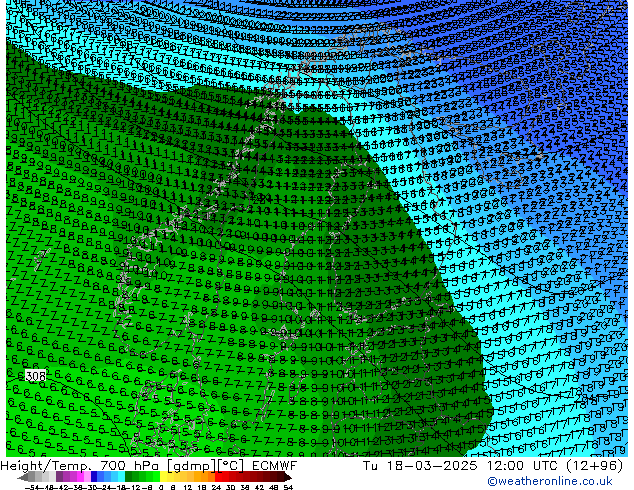634x490 pixels.
Task: Click the Tu 18-03-2025 12:00 UTC date
Action: coord(493,466)
